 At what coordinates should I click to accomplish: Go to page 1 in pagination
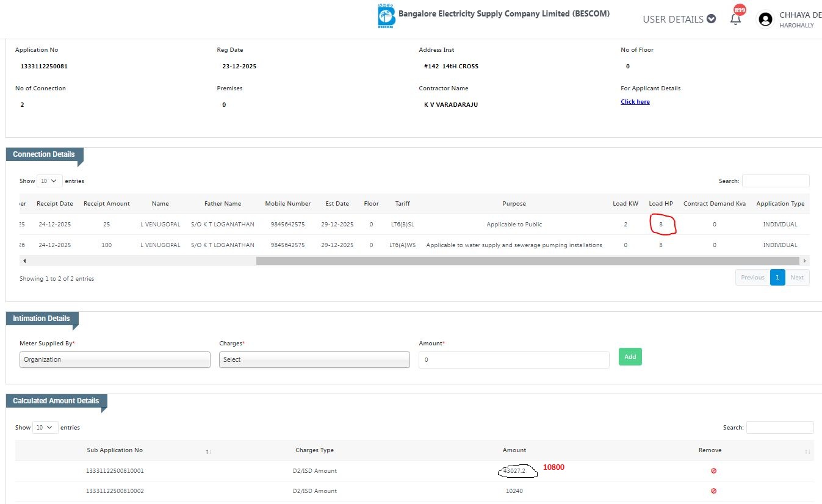pyautogui.click(x=777, y=278)
